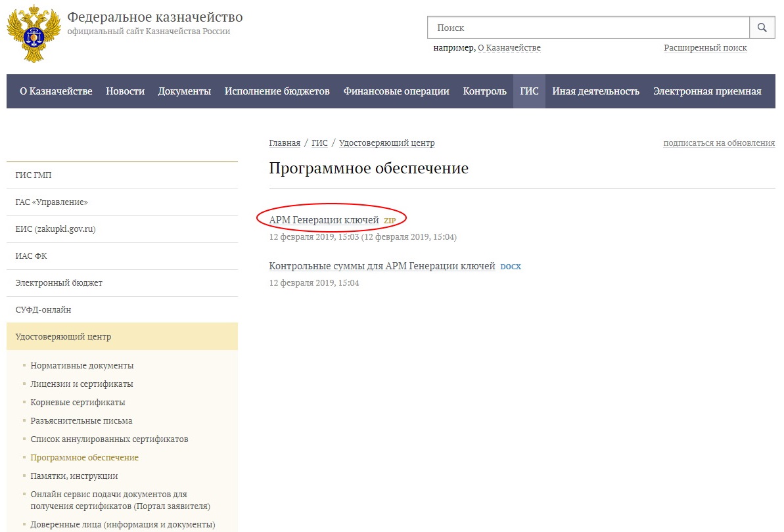Open Лицензии и сертификаты submenu item
This screenshot has width=784, height=532.
click(x=81, y=384)
